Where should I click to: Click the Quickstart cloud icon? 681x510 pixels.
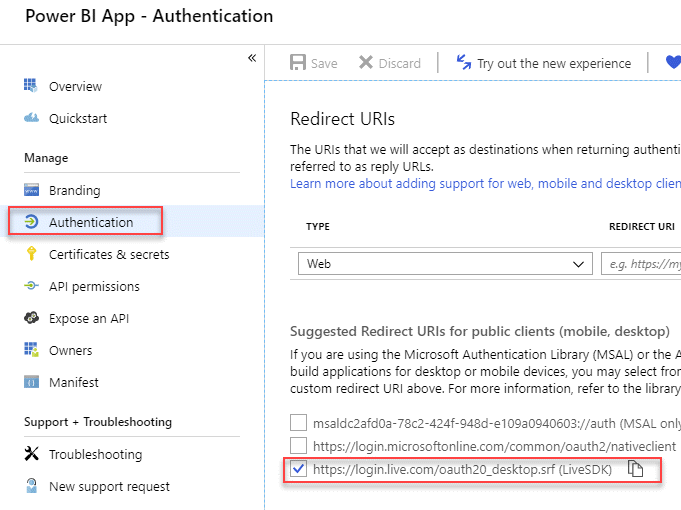31,118
